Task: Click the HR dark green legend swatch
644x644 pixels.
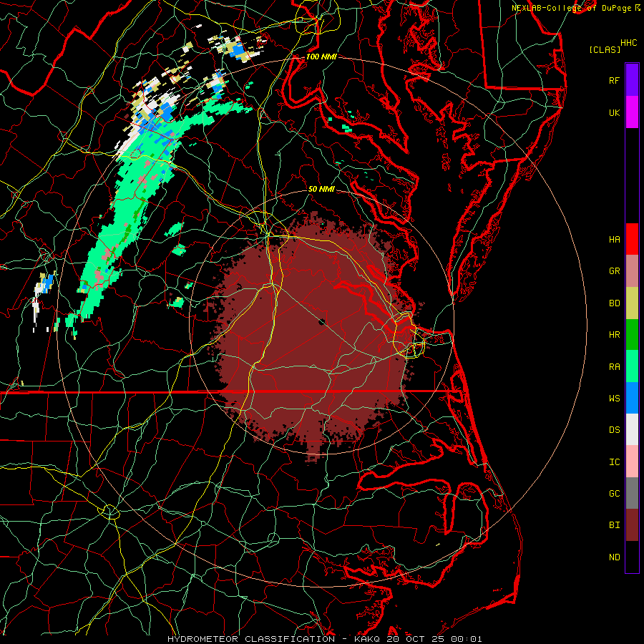Action: (632, 334)
